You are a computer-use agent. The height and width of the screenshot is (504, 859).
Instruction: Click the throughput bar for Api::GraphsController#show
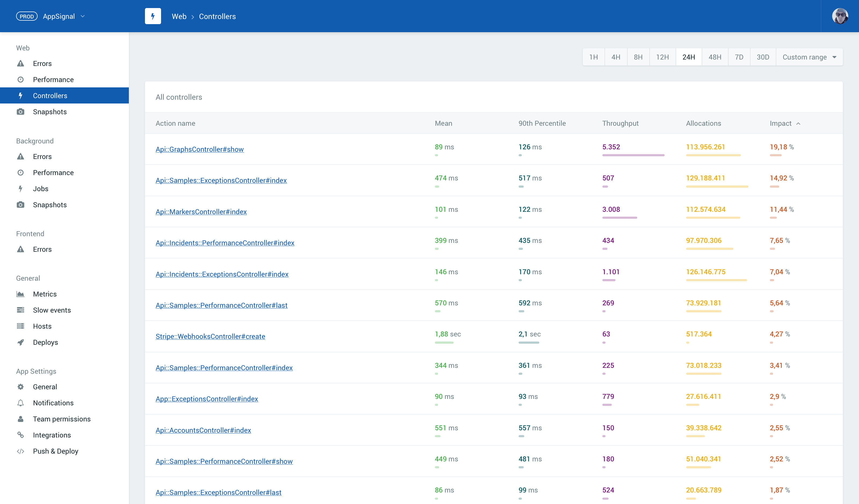[633, 155]
